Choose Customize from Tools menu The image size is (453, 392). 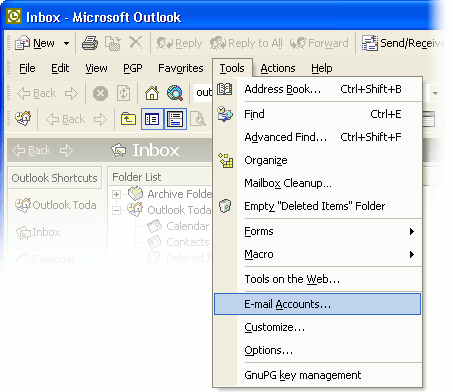(x=318, y=327)
